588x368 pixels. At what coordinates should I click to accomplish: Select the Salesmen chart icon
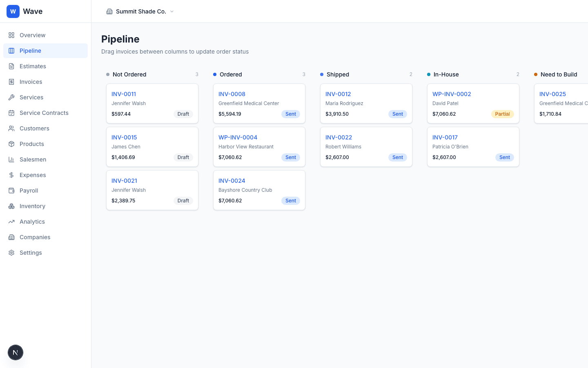[x=11, y=159]
